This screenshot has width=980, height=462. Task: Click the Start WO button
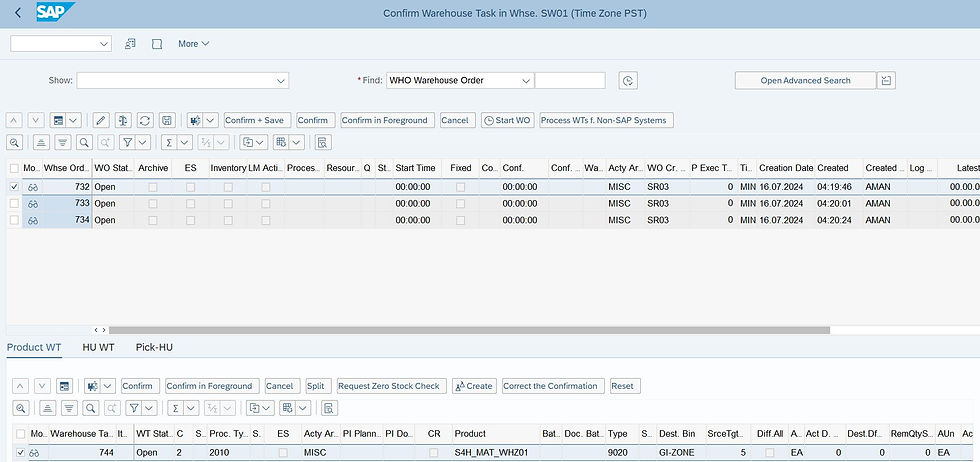508,120
